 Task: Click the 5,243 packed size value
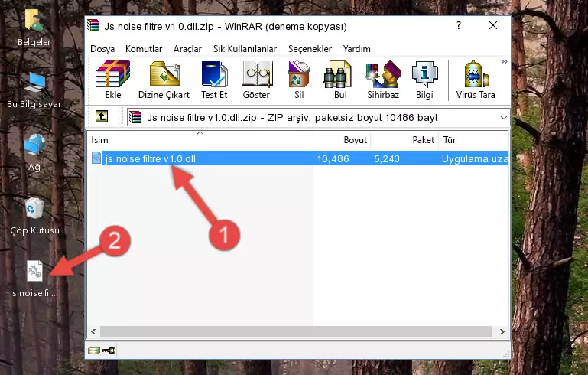coord(387,158)
